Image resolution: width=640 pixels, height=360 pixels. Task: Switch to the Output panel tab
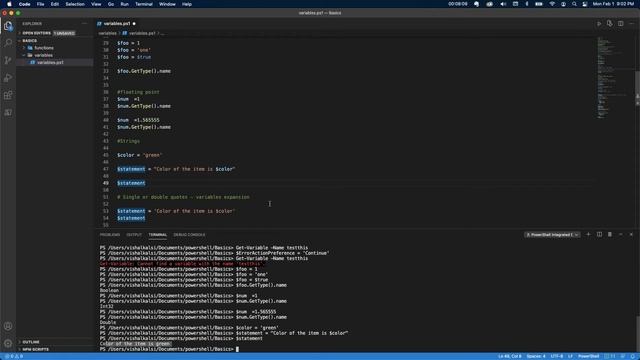tap(134, 235)
